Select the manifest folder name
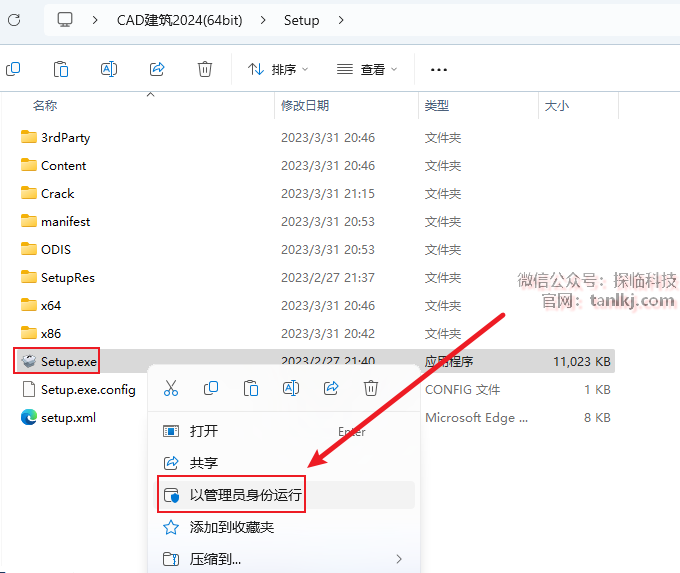680x573 pixels. [x=65, y=222]
